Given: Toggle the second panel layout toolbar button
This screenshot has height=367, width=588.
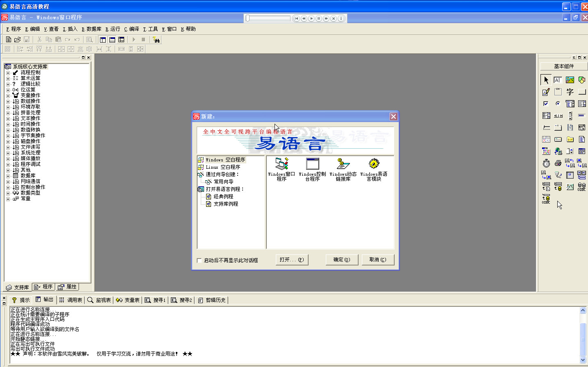Looking at the screenshot, I should point(112,40).
